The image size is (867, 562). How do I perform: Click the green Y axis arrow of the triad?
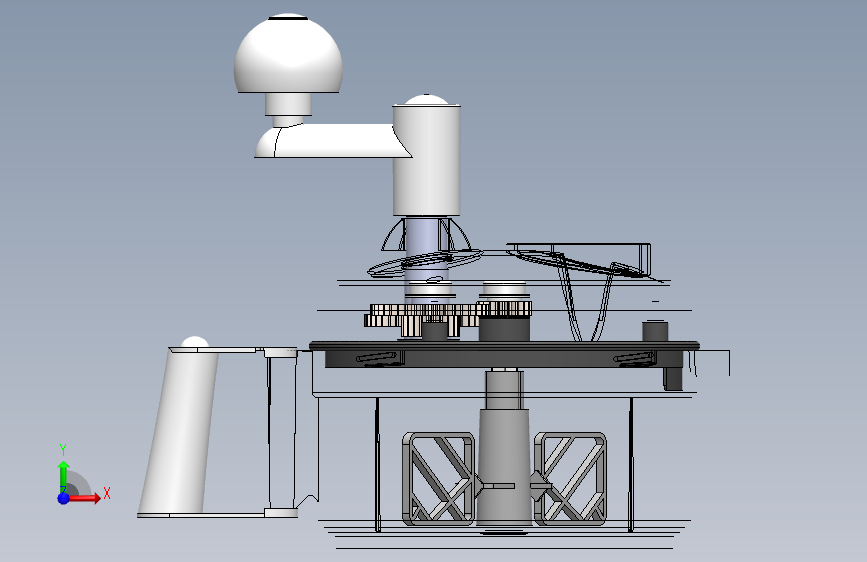coord(64,476)
